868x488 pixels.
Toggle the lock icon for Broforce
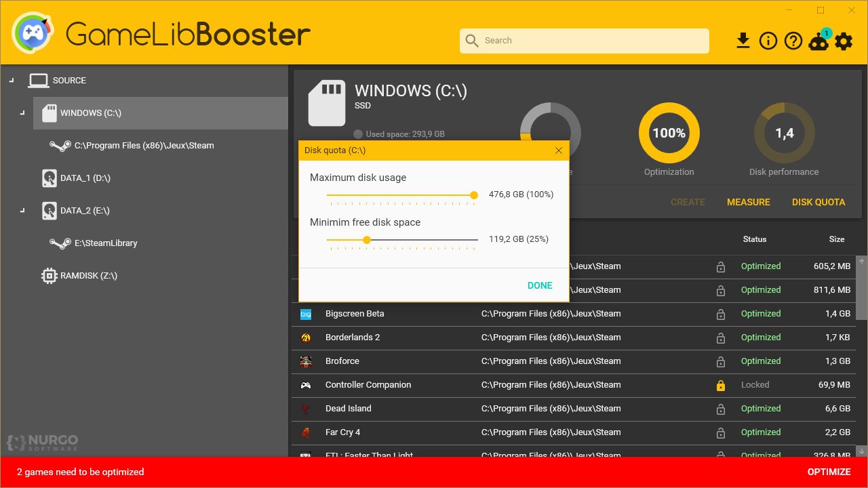click(x=720, y=361)
